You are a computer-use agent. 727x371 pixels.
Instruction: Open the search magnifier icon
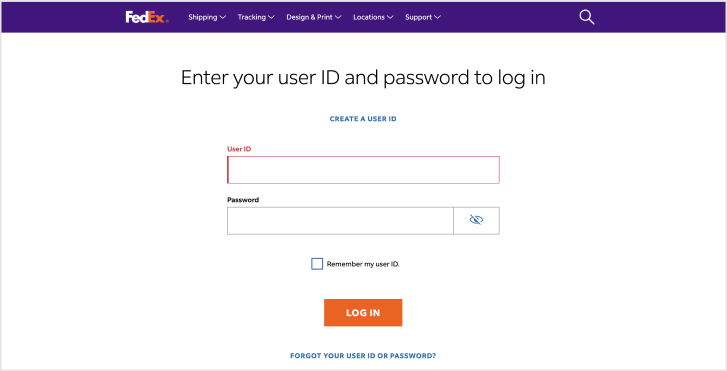tap(587, 17)
